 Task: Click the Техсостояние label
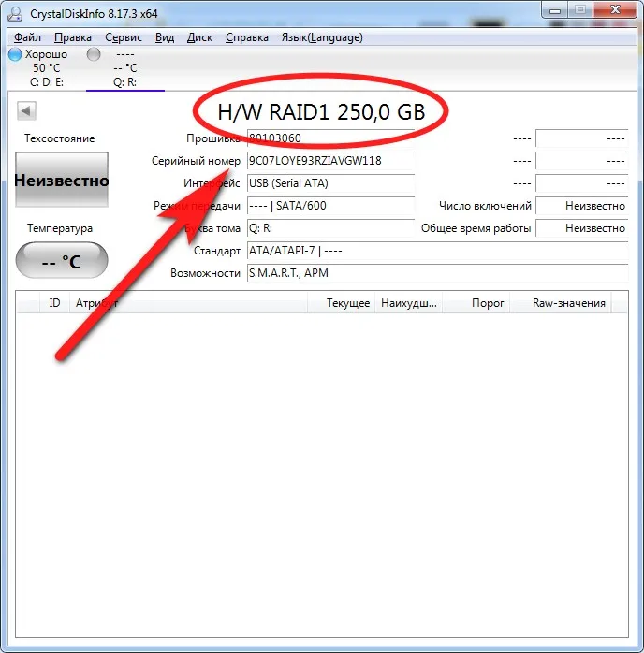tap(60, 138)
